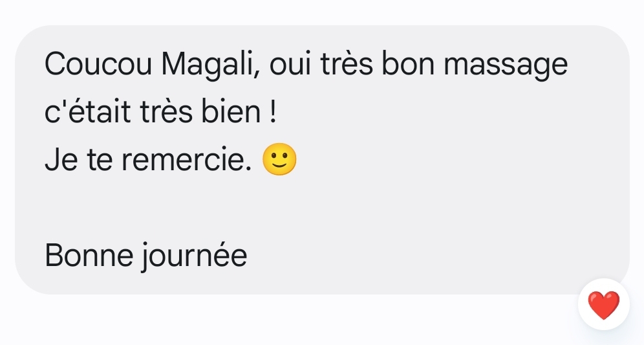Click the word "oui" in first line
Image resolution: width=644 pixels, height=345 pixels.
point(290,65)
